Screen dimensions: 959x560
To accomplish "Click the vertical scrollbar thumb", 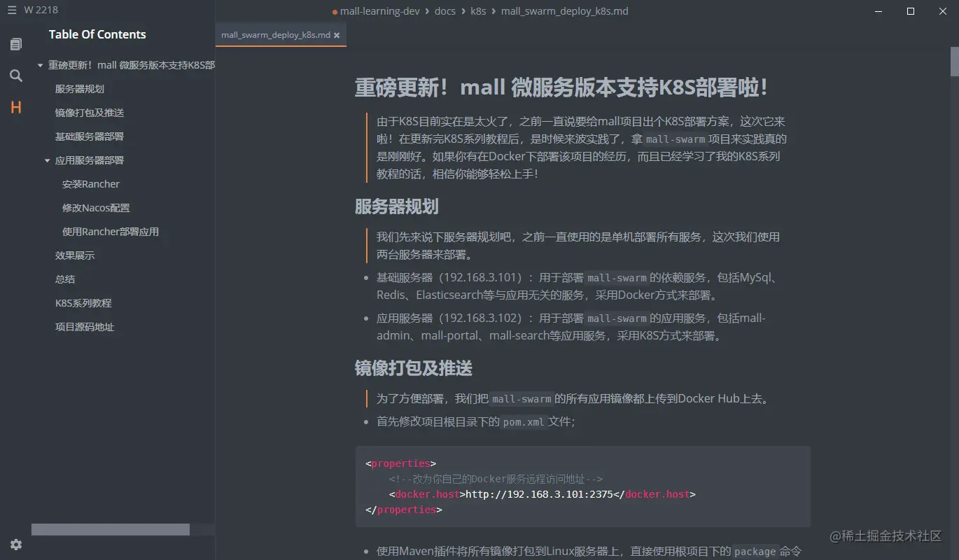I will (954, 61).
